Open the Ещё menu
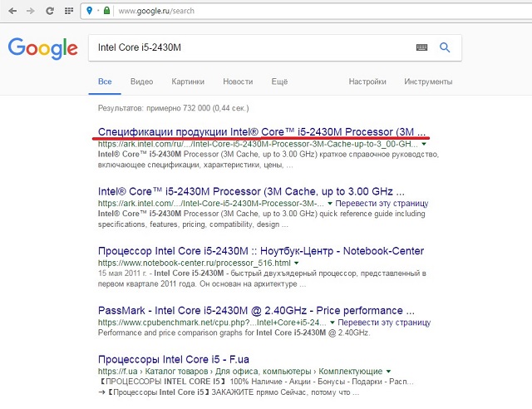532x409 pixels. 279,81
